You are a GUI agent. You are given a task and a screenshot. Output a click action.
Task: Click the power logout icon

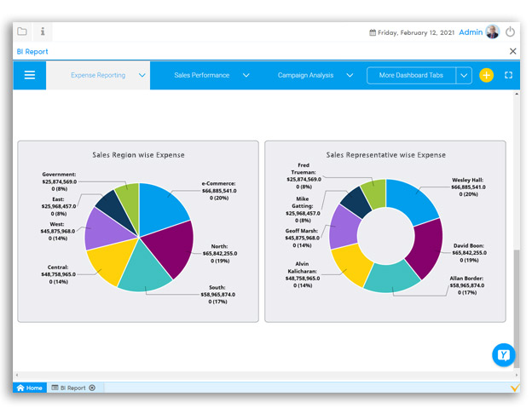(x=511, y=32)
